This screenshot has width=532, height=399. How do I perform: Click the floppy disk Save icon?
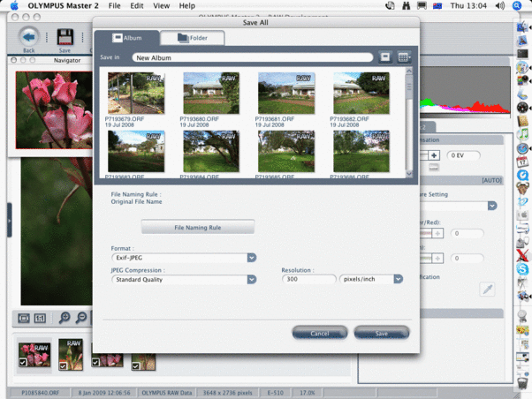[65, 36]
